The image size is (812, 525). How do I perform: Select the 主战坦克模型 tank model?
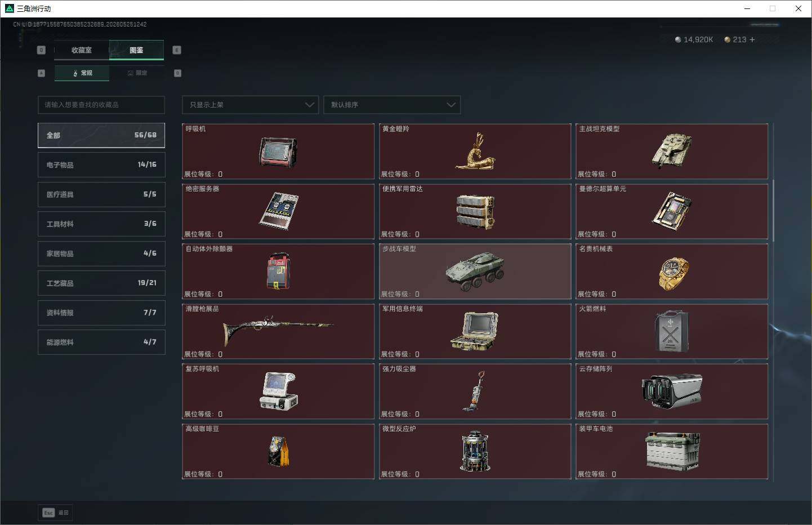(672, 152)
